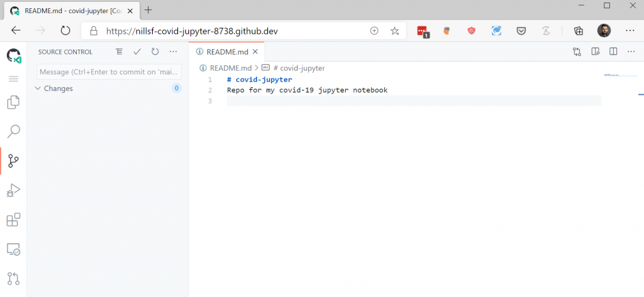Click the '# covid-jupyter' heading line
The width and height of the screenshot is (644, 297).
coord(260,79)
